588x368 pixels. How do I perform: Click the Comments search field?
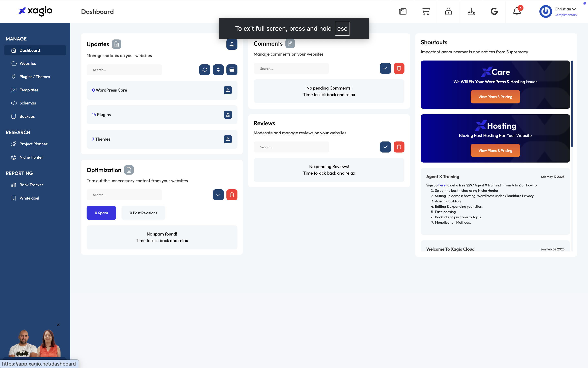[x=291, y=68]
